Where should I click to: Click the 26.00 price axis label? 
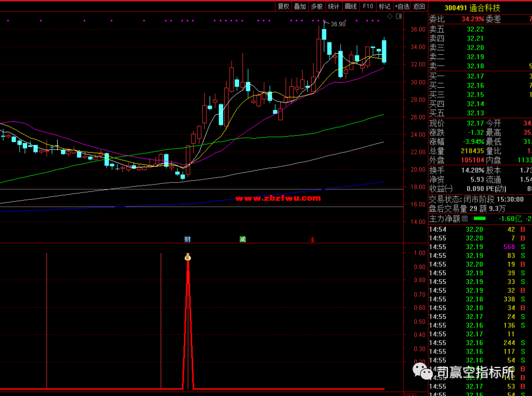coord(418,117)
